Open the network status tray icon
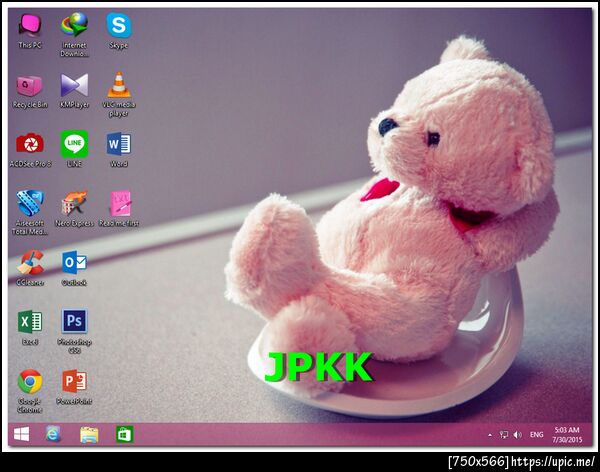The height and width of the screenshot is (472, 600). (x=504, y=435)
